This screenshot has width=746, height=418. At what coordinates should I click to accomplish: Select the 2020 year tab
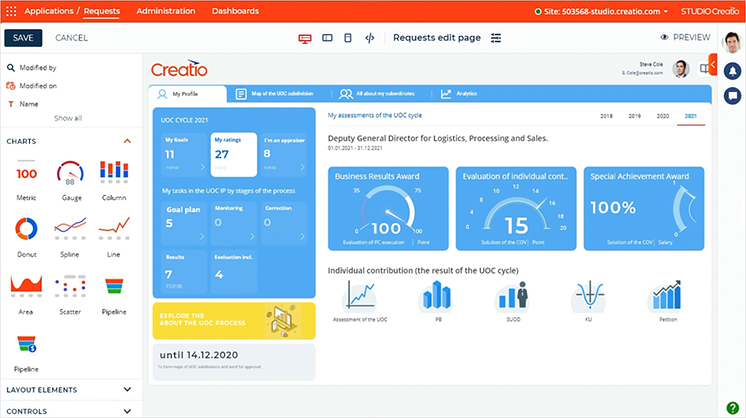pyautogui.click(x=663, y=116)
